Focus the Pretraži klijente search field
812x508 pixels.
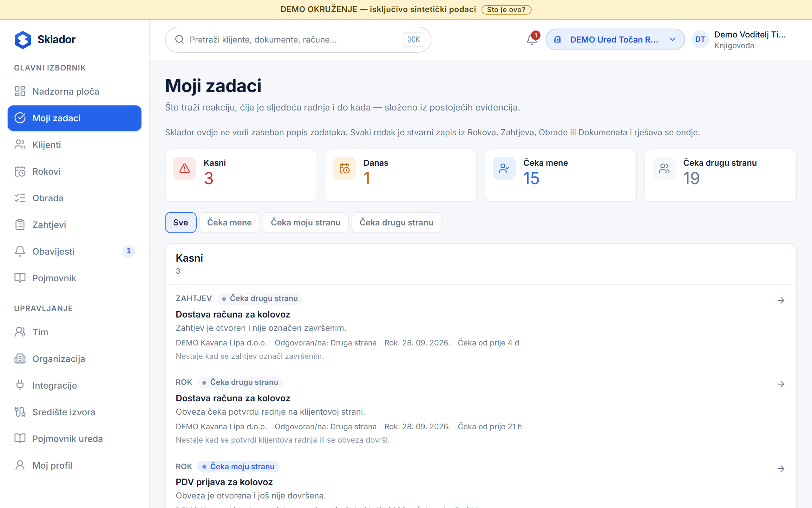[298, 40]
